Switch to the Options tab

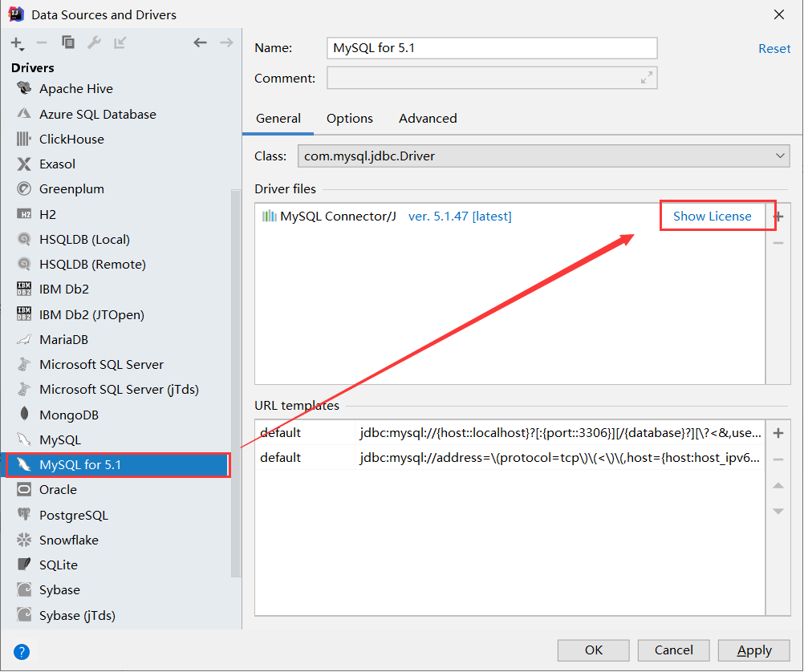[350, 119]
